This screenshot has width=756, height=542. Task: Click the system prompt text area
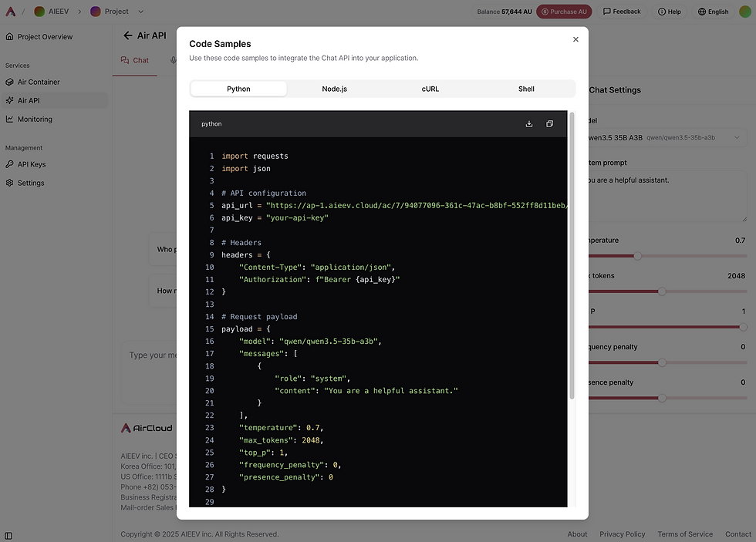pyautogui.click(x=667, y=196)
